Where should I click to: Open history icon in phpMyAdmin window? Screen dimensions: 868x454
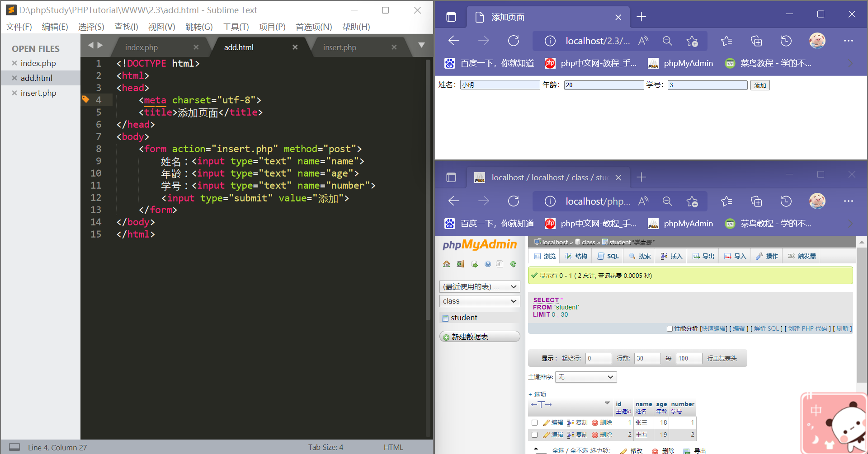pyautogui.click(x=786, y=201)
